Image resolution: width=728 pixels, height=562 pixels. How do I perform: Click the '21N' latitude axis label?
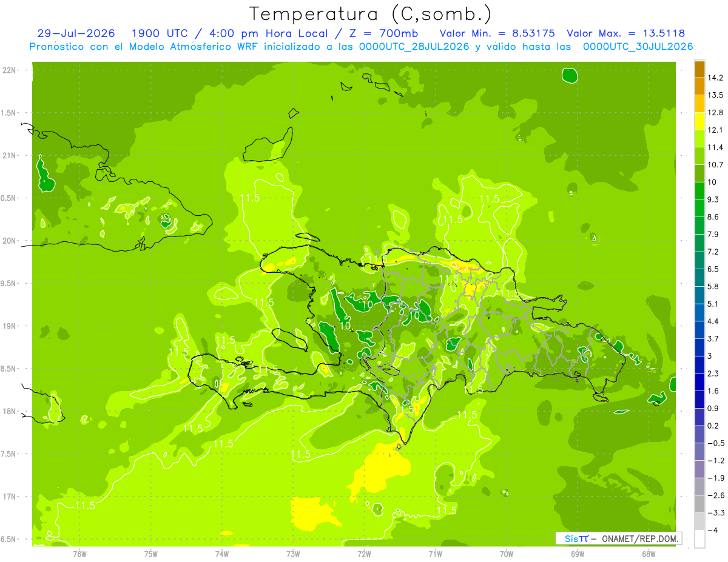coord(9,156)
